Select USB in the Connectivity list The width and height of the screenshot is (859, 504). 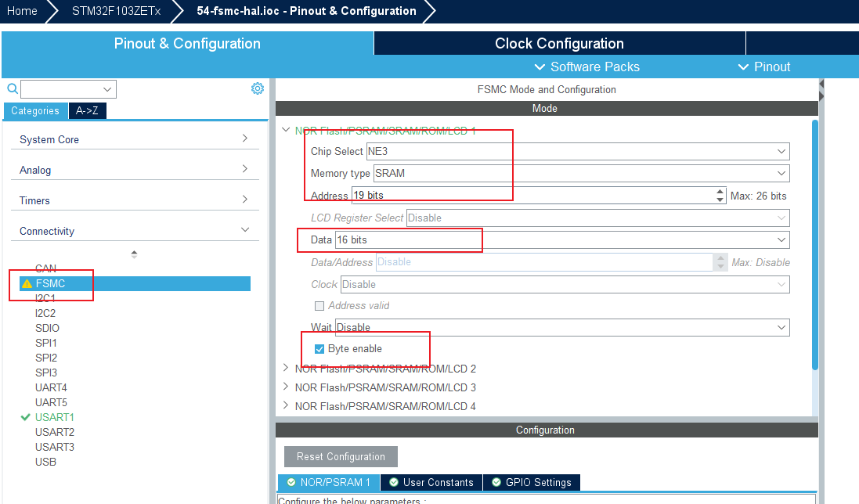tap(45, 462)
